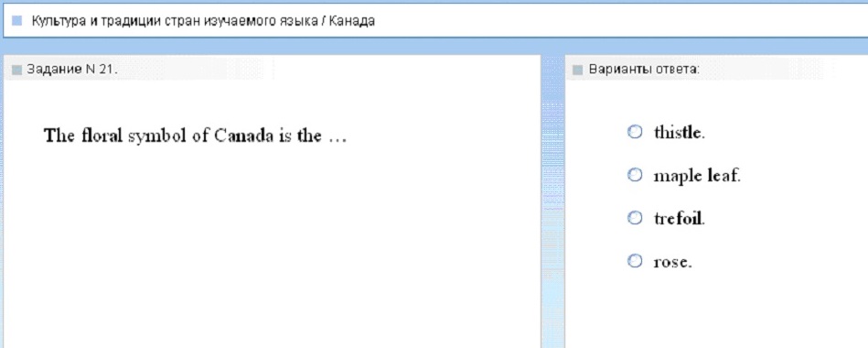The width and height of the screenshot is (868, 348).
Task: Click the 'Задание N 21.' header
Action: tap(72, 70)
